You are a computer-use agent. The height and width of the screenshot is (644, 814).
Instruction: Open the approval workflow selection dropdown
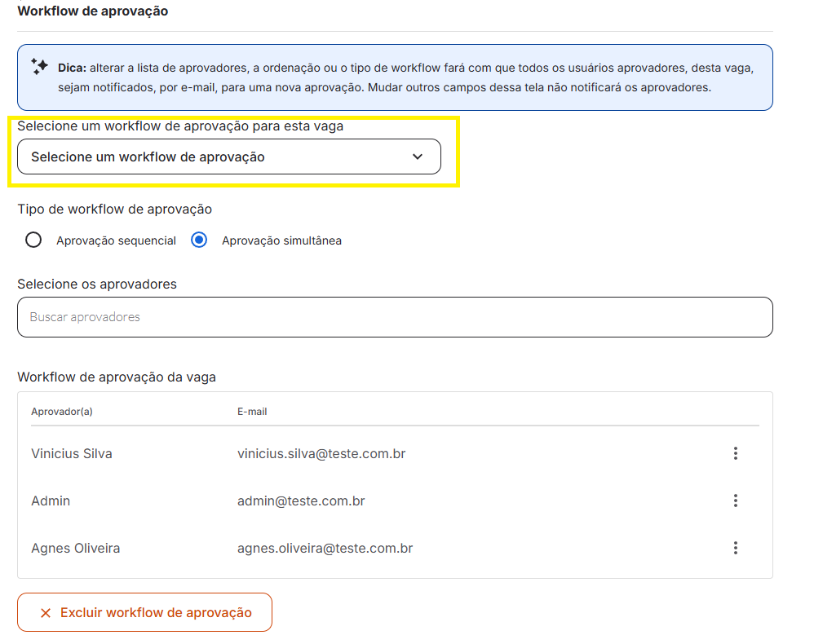pyautogui.click(x=229, y=157)
